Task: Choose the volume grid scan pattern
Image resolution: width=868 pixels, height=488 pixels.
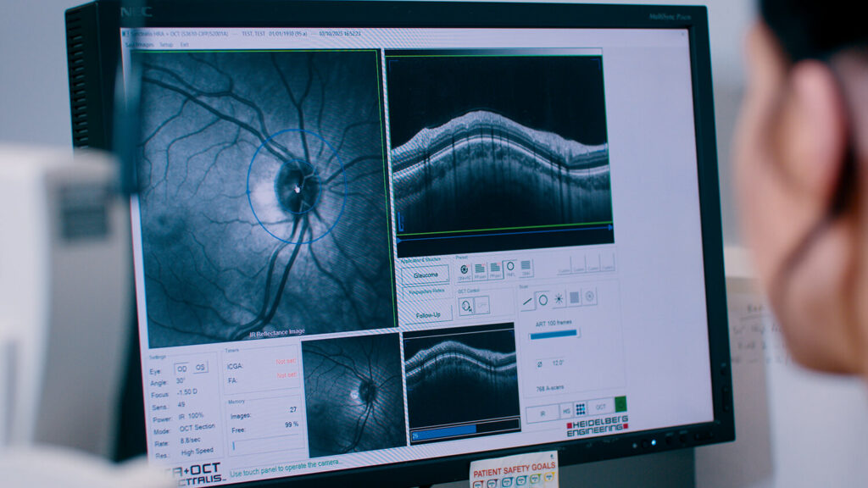Action: pos(574,297)
